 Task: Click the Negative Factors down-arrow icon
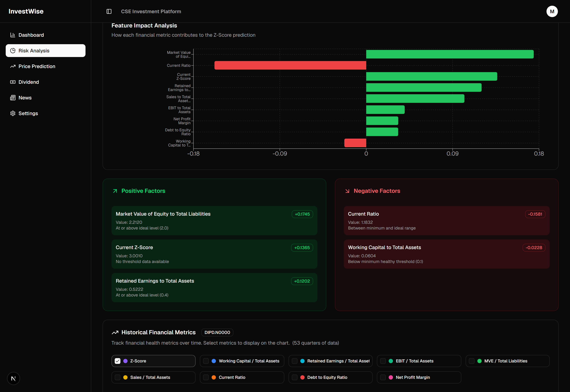pyautogui.click(x=347, y=191)
